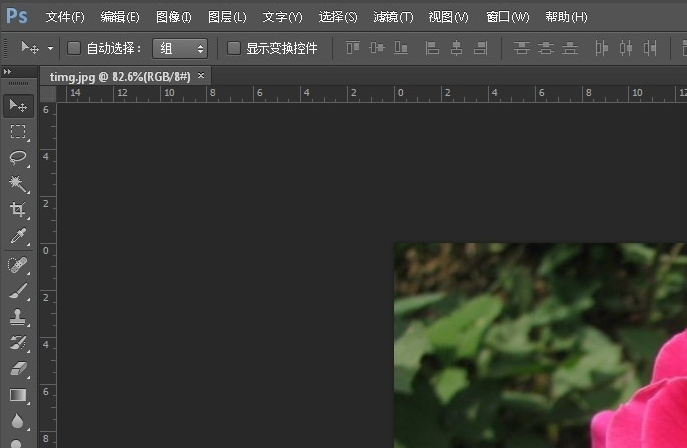Click the ruler origin corner box

tap(48, 94)
